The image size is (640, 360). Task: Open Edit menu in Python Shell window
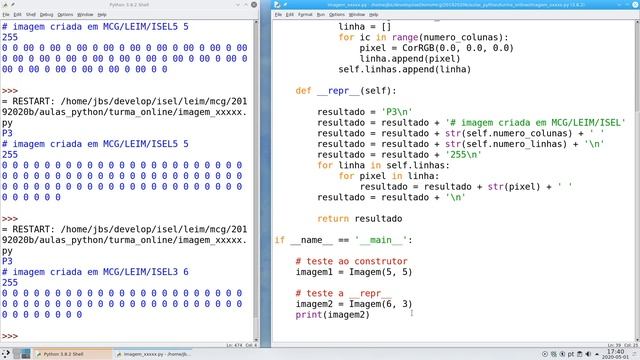pos(18,15)
